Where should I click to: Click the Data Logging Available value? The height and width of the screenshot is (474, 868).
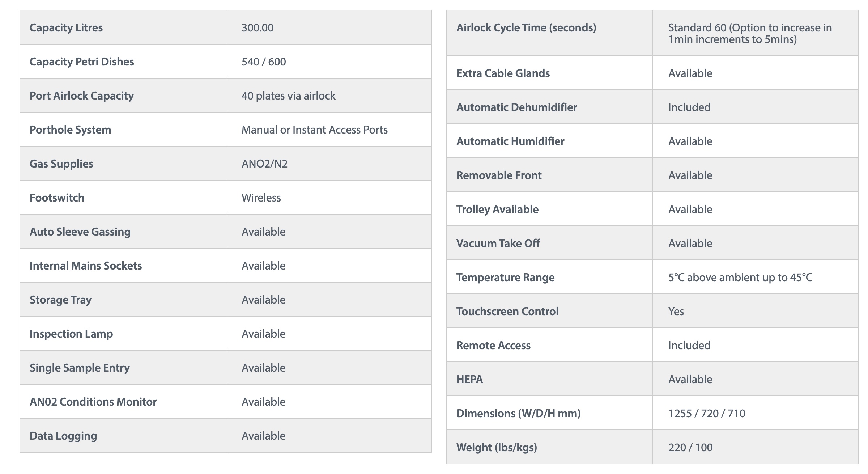coord(264,436)
